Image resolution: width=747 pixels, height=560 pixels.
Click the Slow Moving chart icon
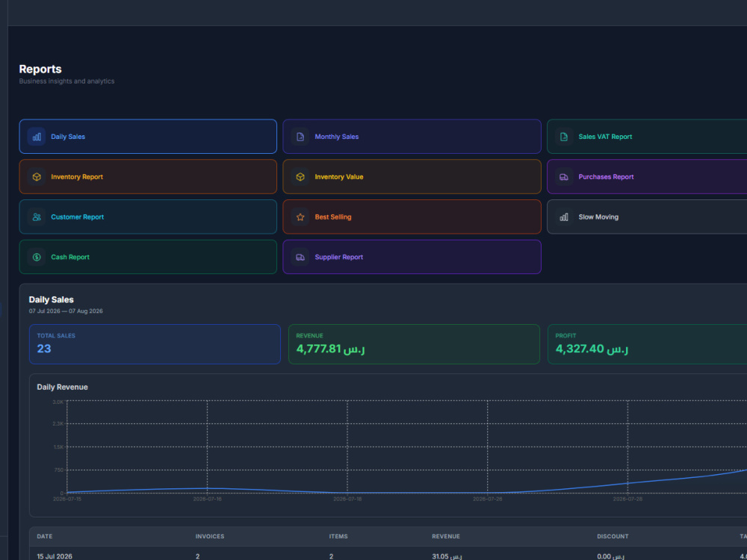[564, 217]
